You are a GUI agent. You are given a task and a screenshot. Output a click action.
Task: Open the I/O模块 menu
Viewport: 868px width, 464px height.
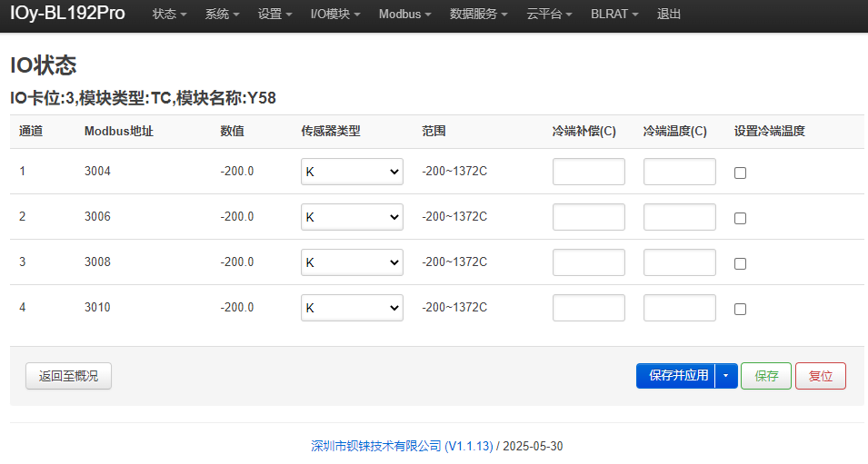click(334, 14)
